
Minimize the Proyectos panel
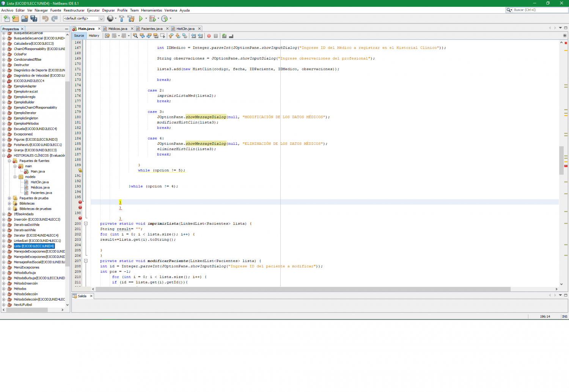click(67, 29)
